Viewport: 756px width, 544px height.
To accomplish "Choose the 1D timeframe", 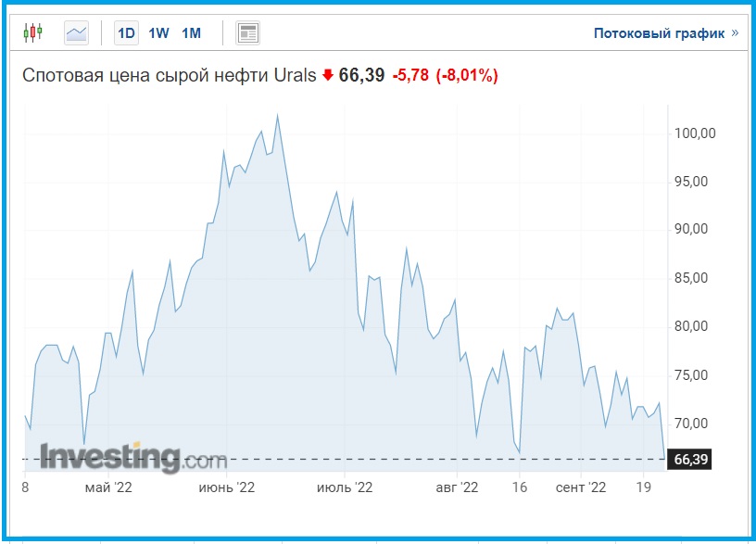I will (x=126, y=32).
